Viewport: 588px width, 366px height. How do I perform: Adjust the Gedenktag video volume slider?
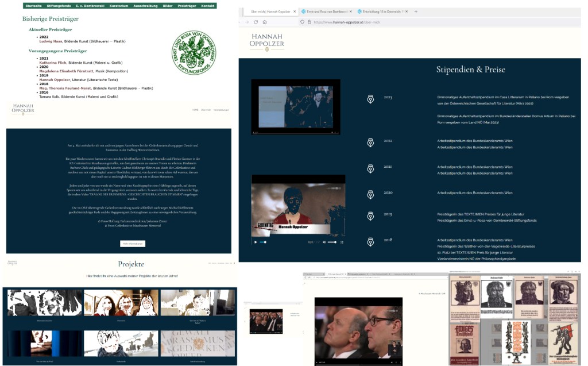point(331,242)
